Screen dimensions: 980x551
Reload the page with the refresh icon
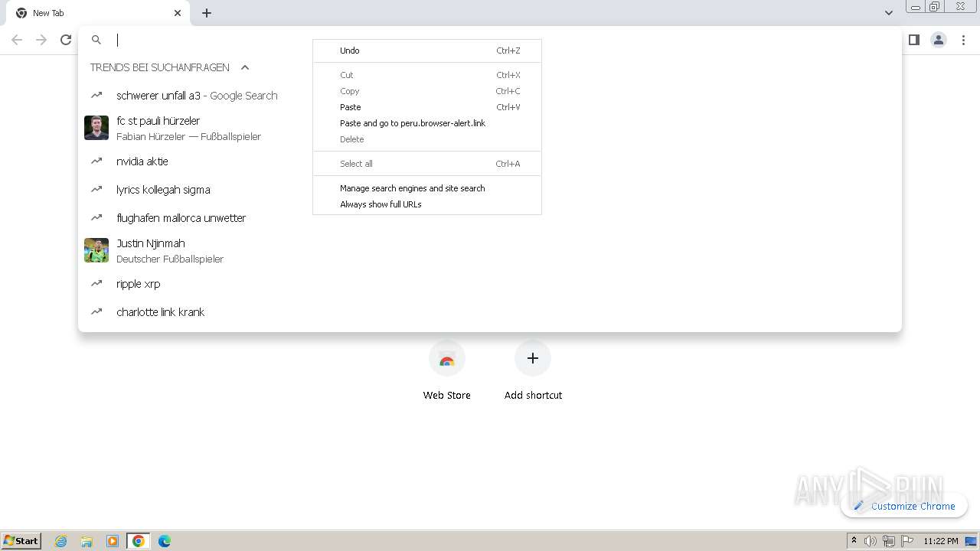pos(66,40)
